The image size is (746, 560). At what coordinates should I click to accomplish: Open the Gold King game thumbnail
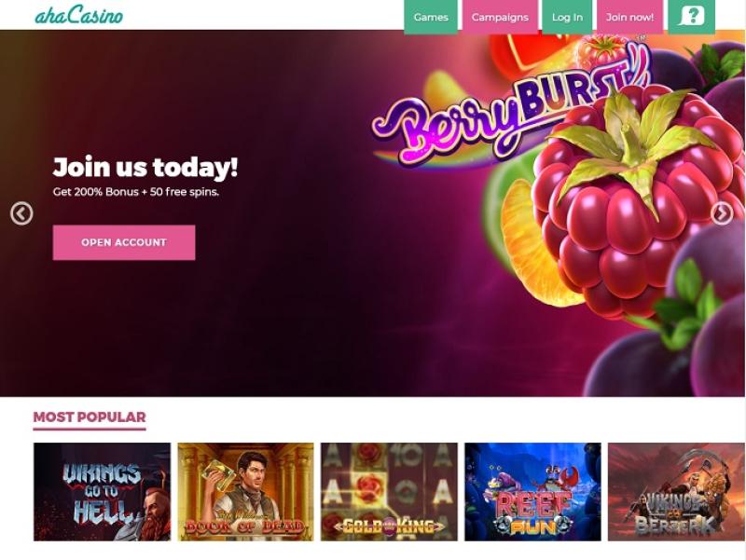click(389, 492)
